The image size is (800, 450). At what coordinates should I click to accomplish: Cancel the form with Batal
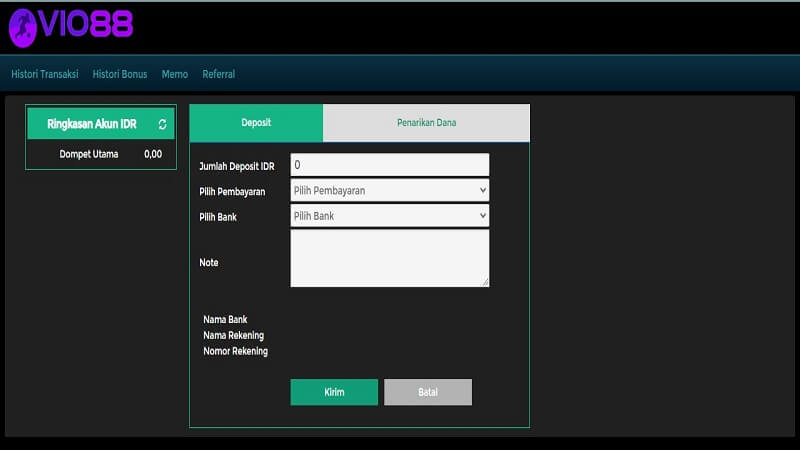click(428, 392)
